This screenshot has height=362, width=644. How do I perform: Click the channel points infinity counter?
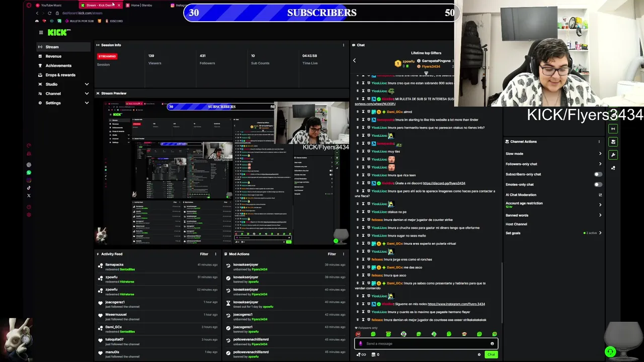click(361, 354)
